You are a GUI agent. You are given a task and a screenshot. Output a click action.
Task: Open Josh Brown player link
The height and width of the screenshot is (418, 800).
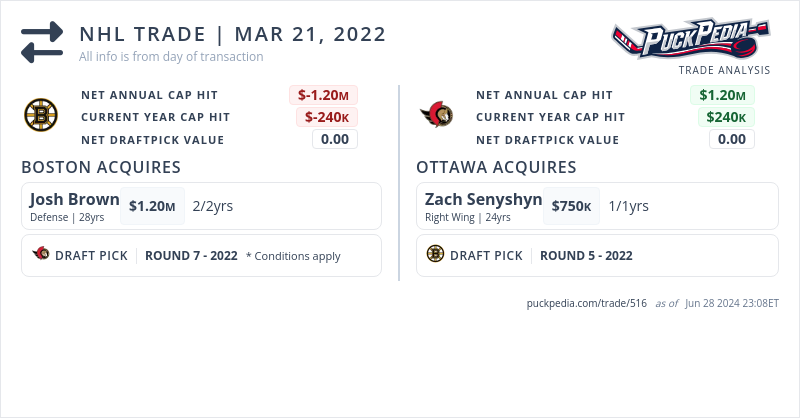tap(74, 199)
